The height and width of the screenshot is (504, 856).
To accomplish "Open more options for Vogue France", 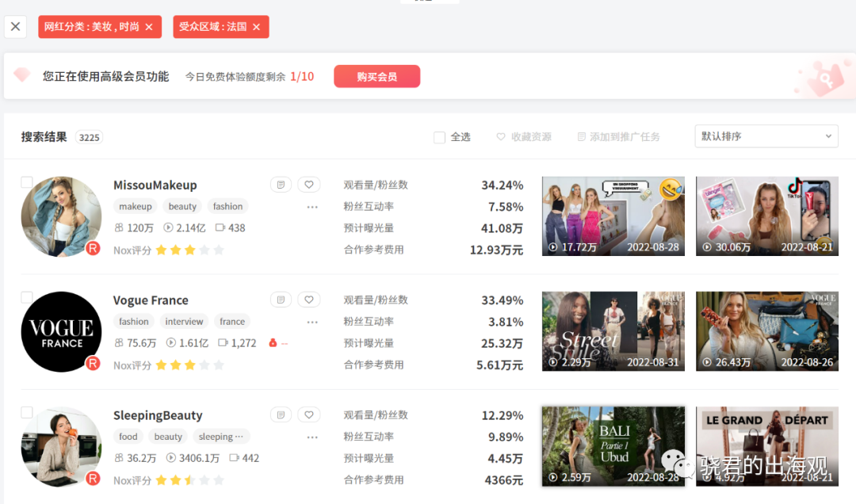I will click(312, 323).
